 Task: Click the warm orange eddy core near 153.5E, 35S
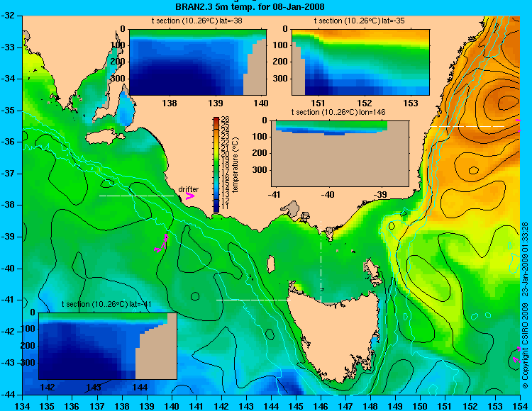point(507,102)
